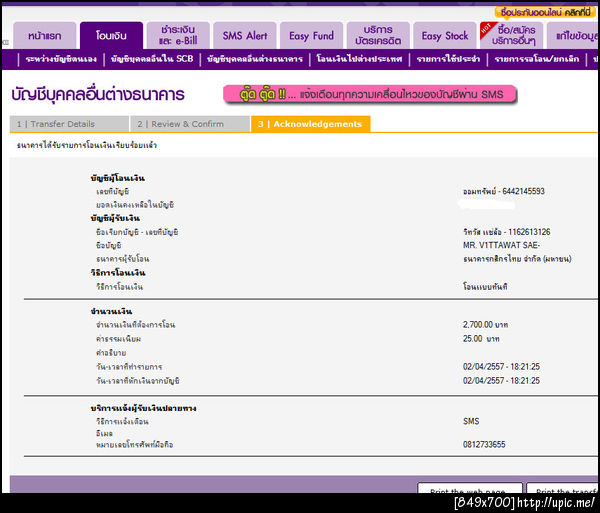Click recipient account 1162613126

click(529, 232)
